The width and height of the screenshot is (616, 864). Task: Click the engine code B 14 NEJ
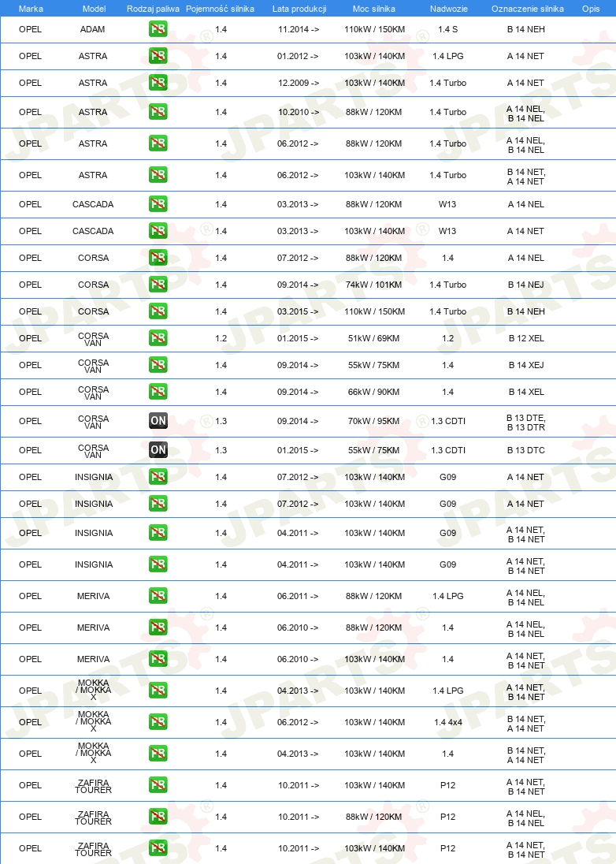(x=525, y=285)
